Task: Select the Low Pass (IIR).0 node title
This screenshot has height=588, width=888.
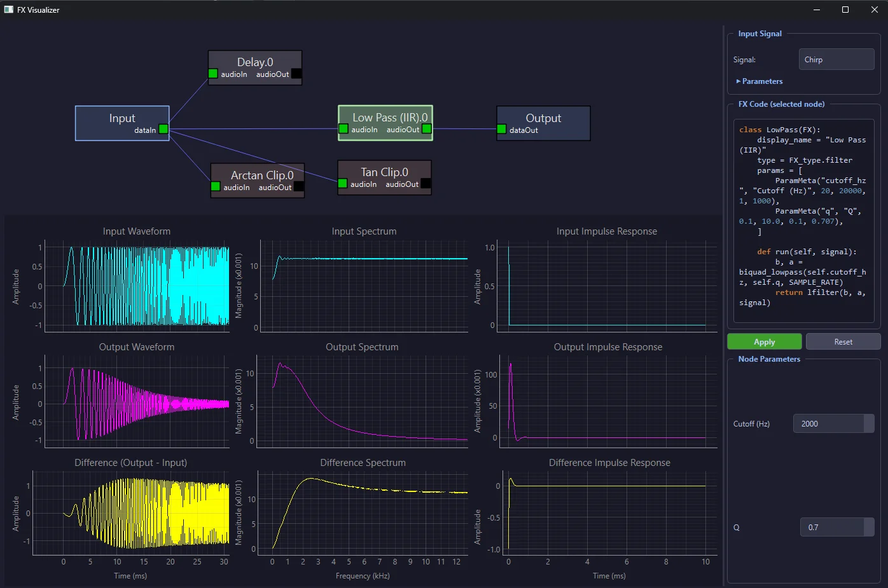Action: (x=390, y=118)
